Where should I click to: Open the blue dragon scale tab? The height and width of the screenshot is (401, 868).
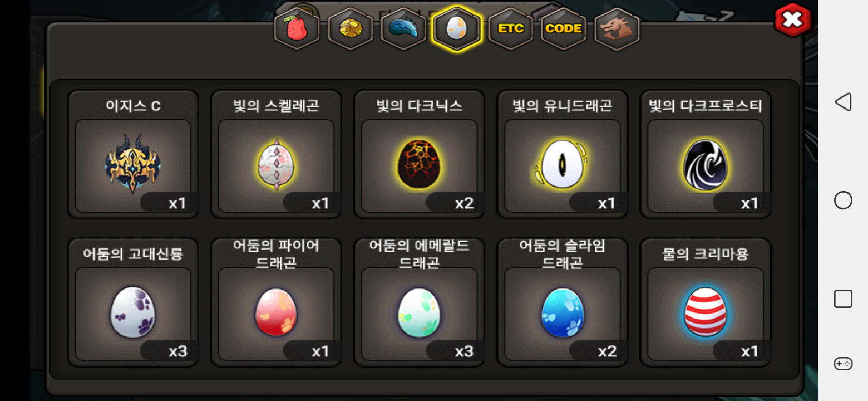(403, 28)
